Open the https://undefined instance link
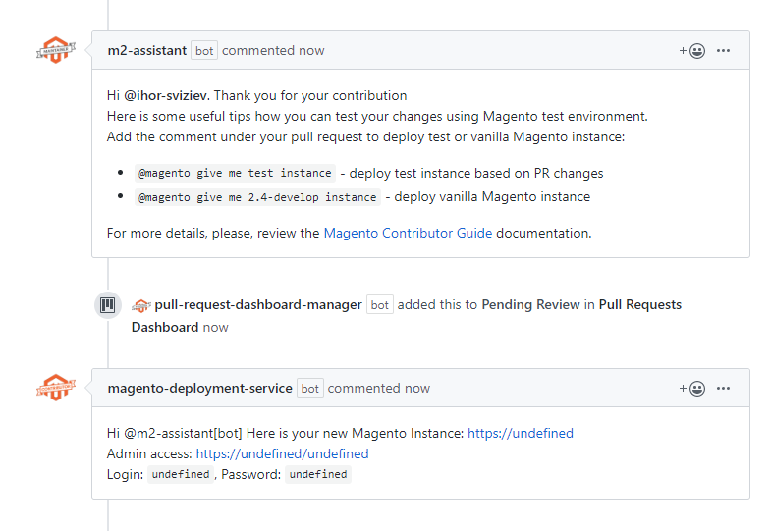770x532 pixels. [x=521, y=434]
